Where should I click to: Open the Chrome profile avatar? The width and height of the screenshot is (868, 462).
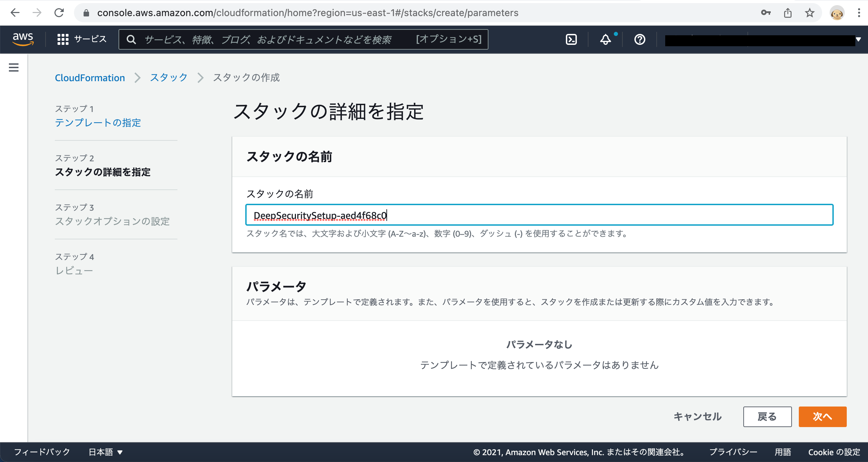[x=837, y=13]
